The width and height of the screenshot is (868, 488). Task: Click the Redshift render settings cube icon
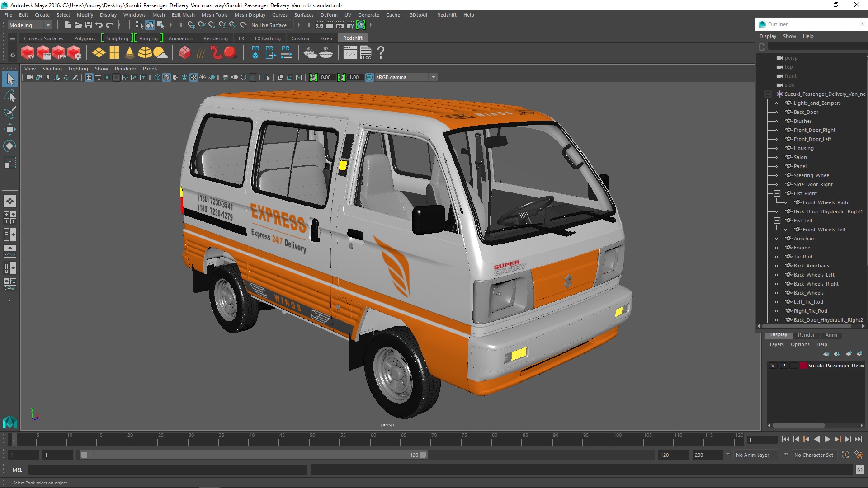[x=75, y=53]
